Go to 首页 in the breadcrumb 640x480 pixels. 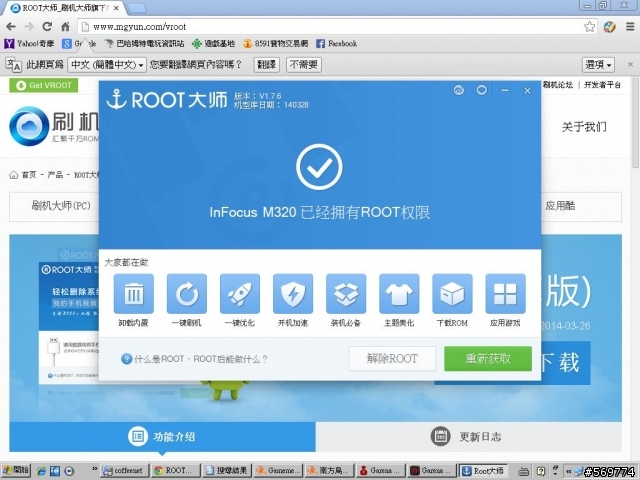pyautogui.click(x=29, y=175)
